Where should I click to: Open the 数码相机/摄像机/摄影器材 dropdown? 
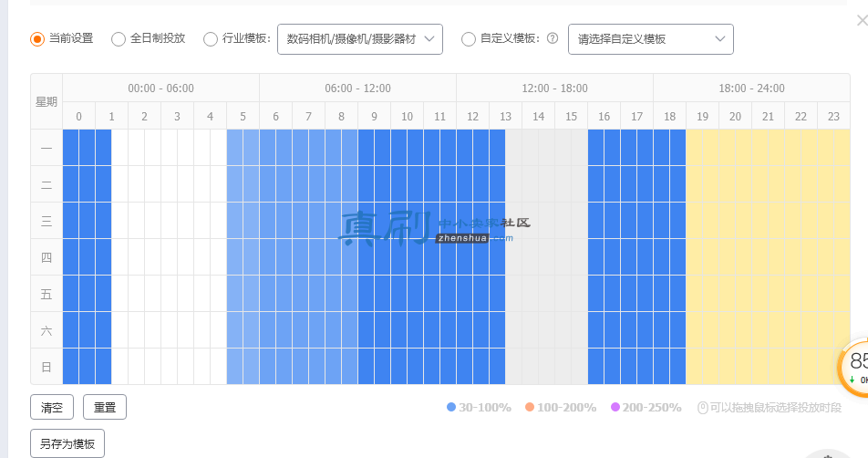point(360,39)
